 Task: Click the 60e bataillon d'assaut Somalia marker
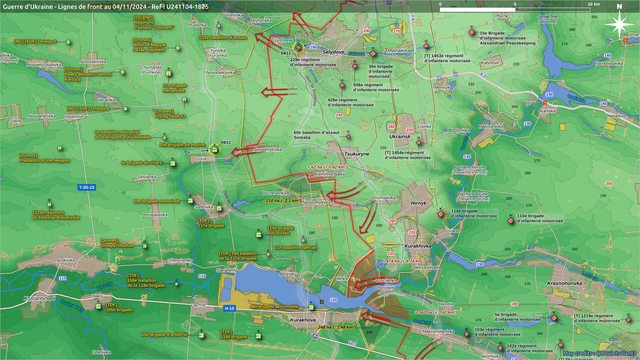pyautogui.click(x=348, y=136)
